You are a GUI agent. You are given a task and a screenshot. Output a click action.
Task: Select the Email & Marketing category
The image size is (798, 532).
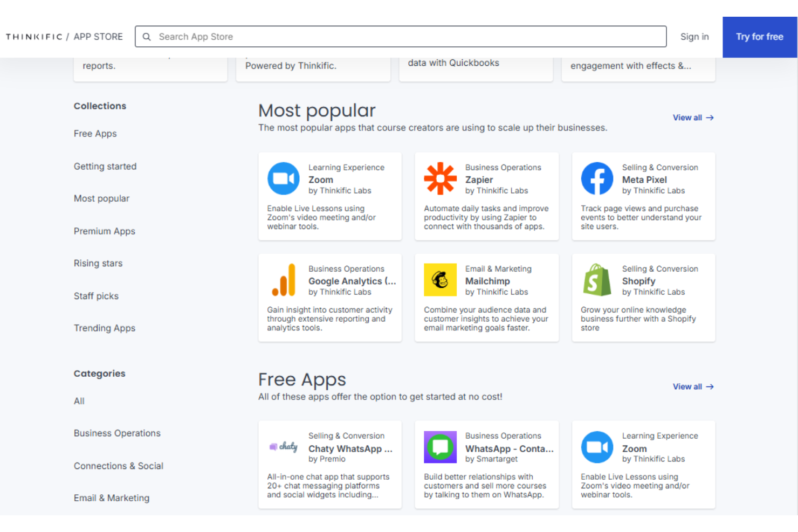click(112, 498)
